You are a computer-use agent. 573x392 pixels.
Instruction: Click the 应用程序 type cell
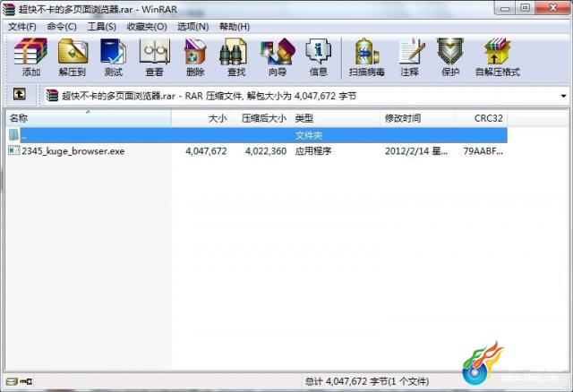[313, 151]
